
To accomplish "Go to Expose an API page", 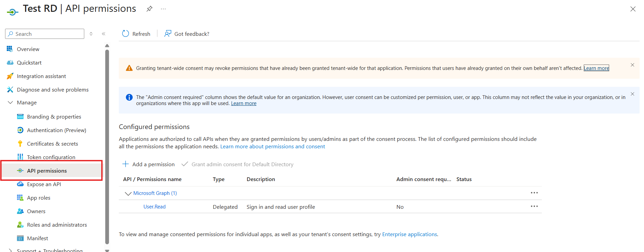I will click(44, 184).
